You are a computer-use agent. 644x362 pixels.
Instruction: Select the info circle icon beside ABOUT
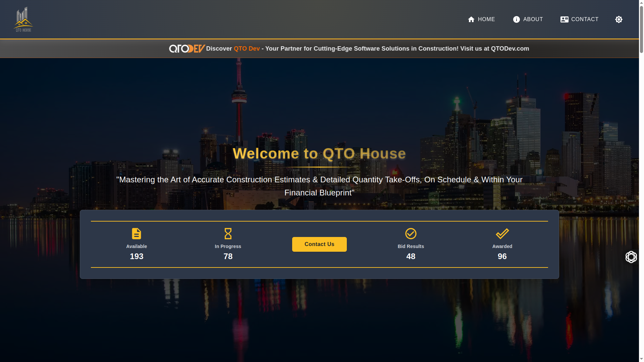click(517, 19)
